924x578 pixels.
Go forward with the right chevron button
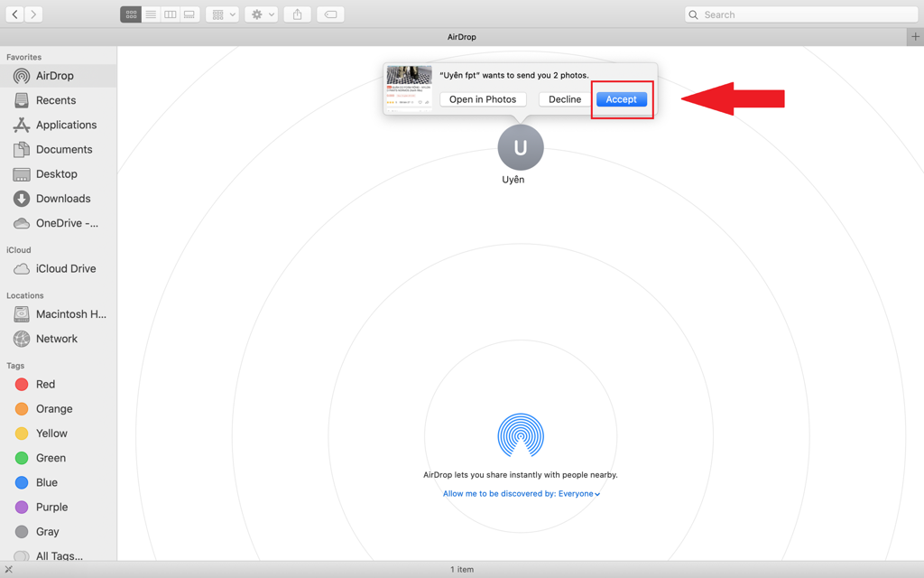pos(33,14)
